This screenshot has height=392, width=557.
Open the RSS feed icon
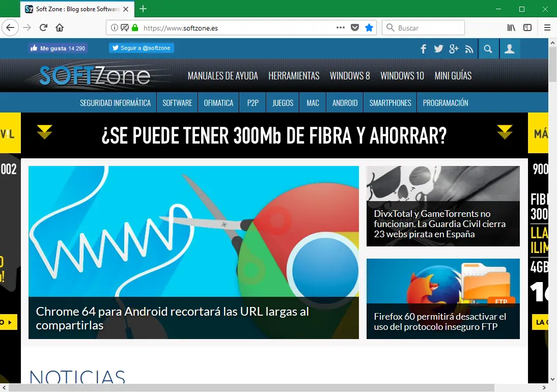pos(469,49)
